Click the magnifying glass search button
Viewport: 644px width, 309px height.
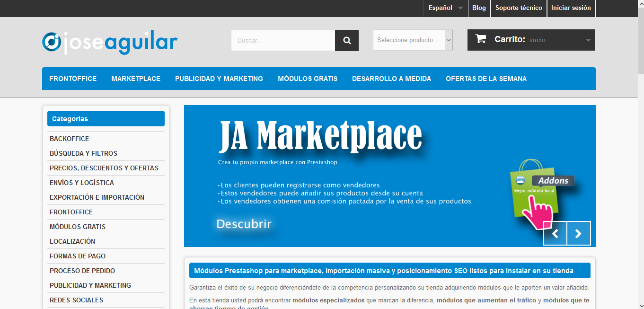[347, 41]
